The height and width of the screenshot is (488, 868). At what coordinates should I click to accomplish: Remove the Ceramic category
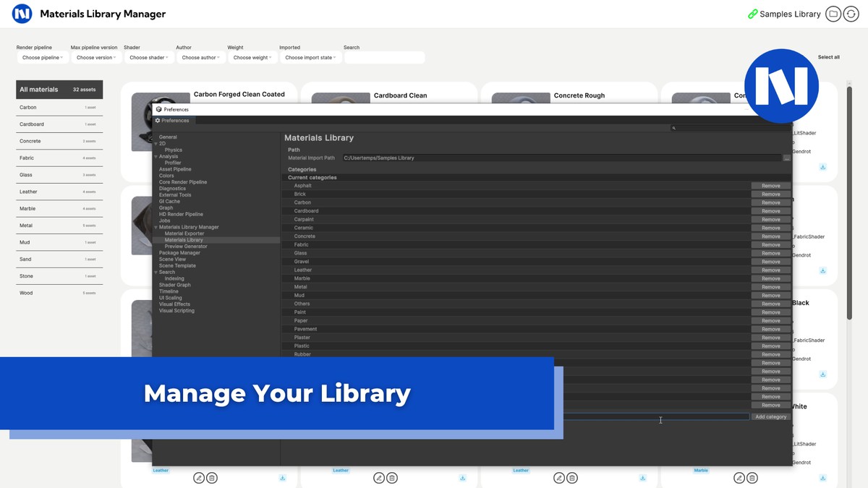[770, 228]
